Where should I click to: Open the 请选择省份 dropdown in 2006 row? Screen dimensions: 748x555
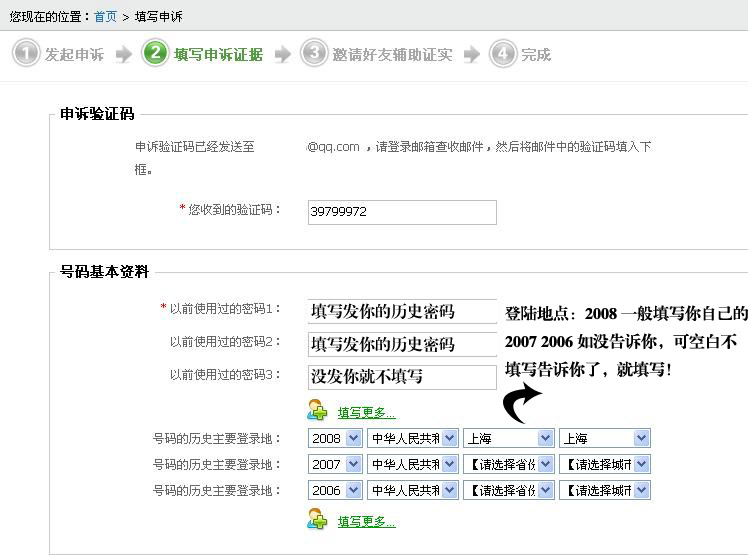[x=509, y=490]
